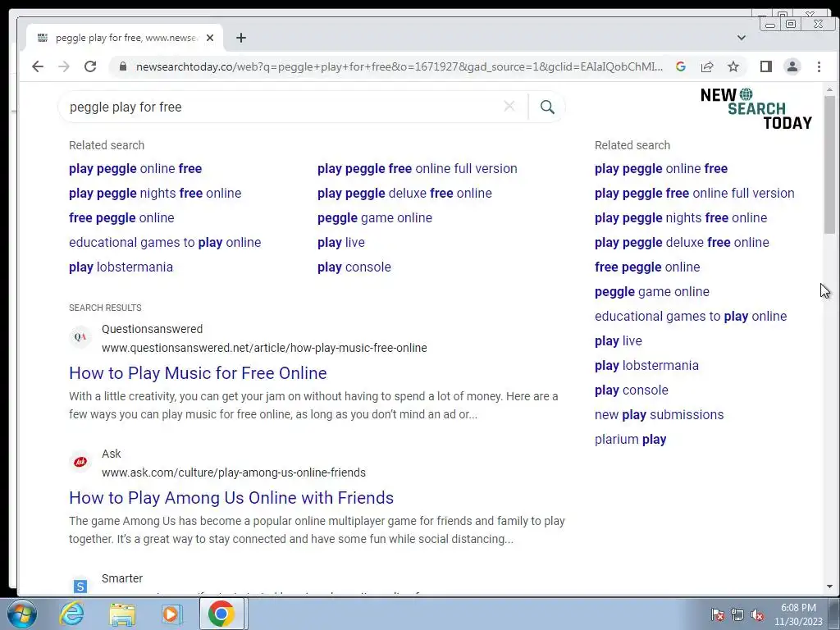Open 'How to Play Among Us Online with Friends'
Image resolution: width=840 pixels, height=630 pixels.
pyautogui.click(x=231, y=498)
